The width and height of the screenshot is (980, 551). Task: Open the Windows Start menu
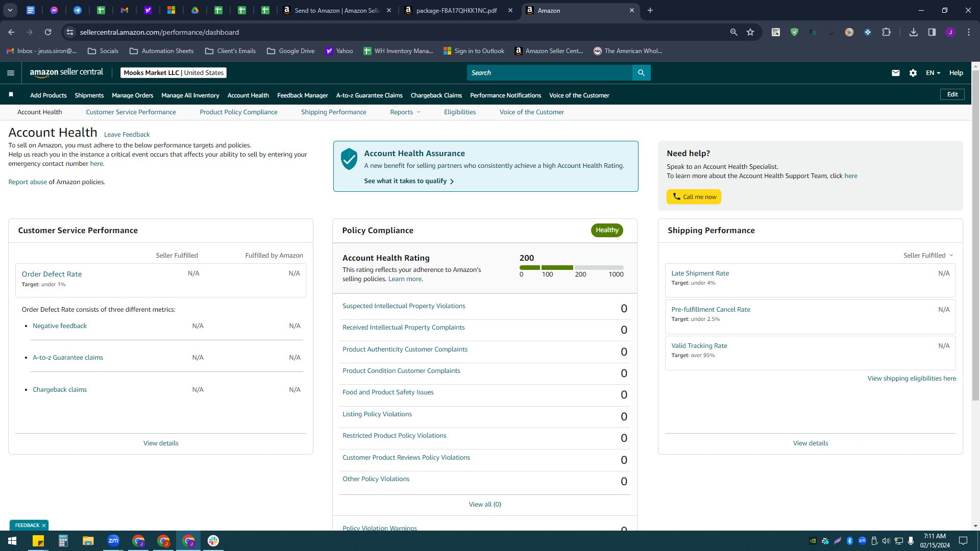12,541
